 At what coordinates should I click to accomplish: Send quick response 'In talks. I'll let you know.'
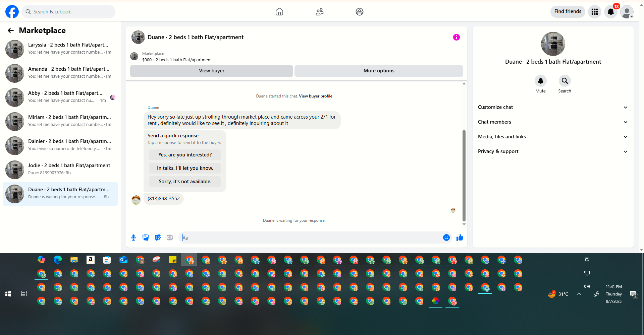point(185,168)
